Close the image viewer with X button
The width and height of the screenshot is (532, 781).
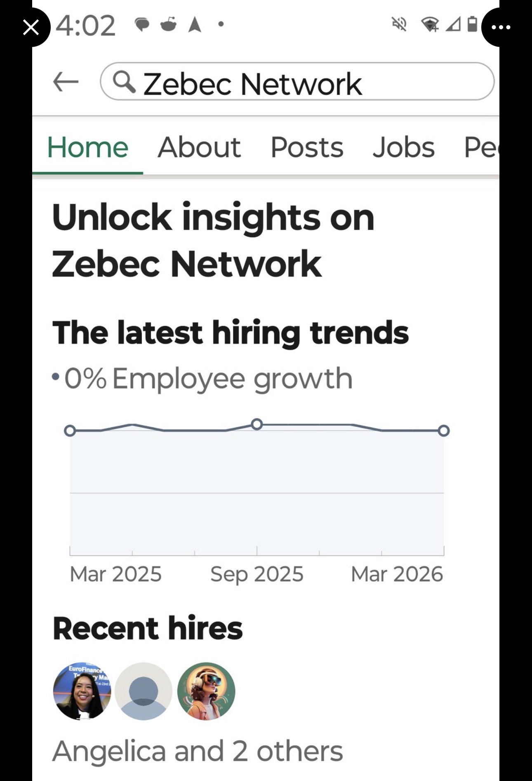[x=31, y=28]
